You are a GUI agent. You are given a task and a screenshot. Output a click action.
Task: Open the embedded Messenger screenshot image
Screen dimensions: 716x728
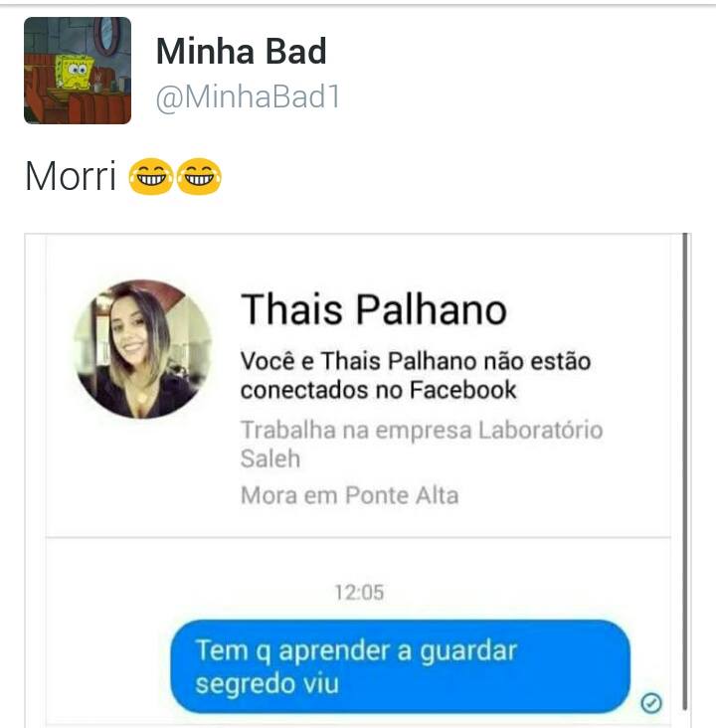coord(358,480)
